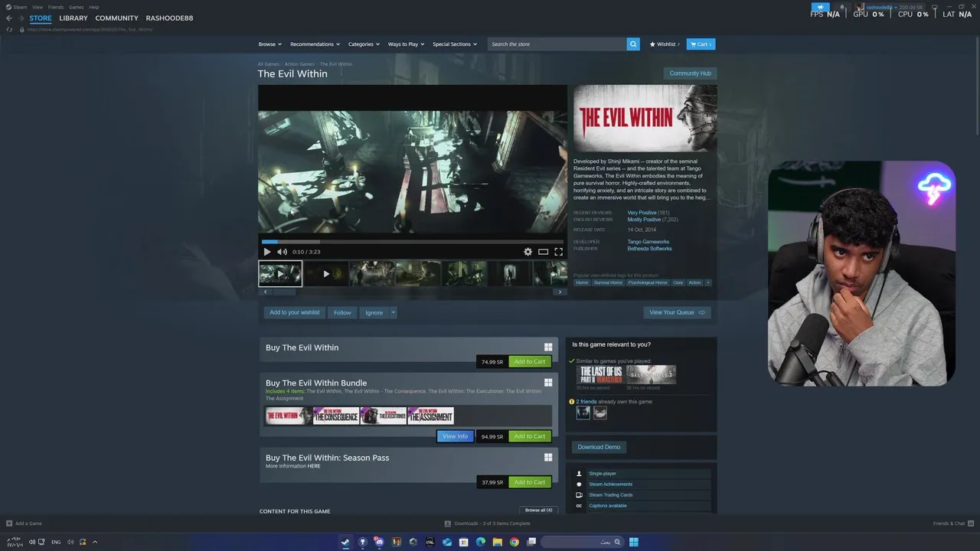Click the Horror tag
Image resolution: width=980 pixels, height=551 pixels.
(x=583, y=282)
